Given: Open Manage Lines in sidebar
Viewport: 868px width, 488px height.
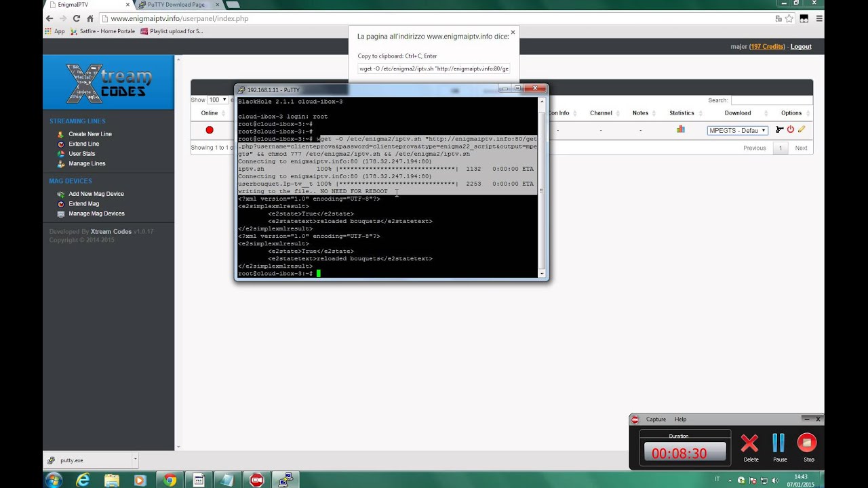Looking at the screenshot, I should 87,163.
